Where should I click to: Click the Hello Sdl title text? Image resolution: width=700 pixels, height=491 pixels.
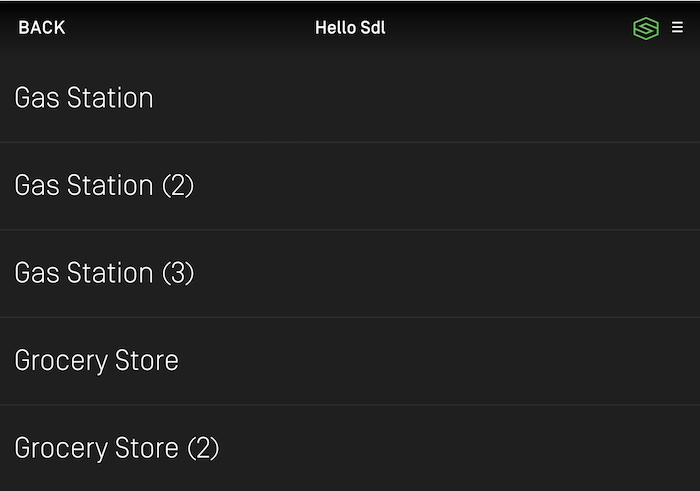coord(350,28)
